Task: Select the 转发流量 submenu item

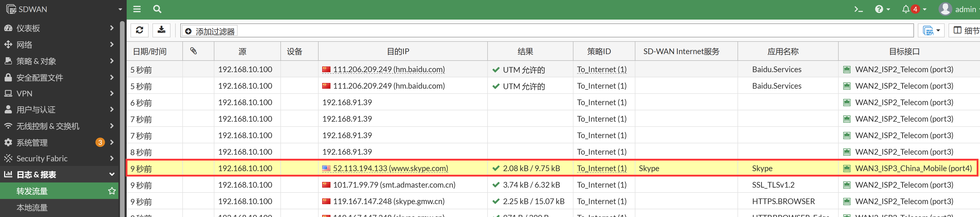Action: pos(59,191)
